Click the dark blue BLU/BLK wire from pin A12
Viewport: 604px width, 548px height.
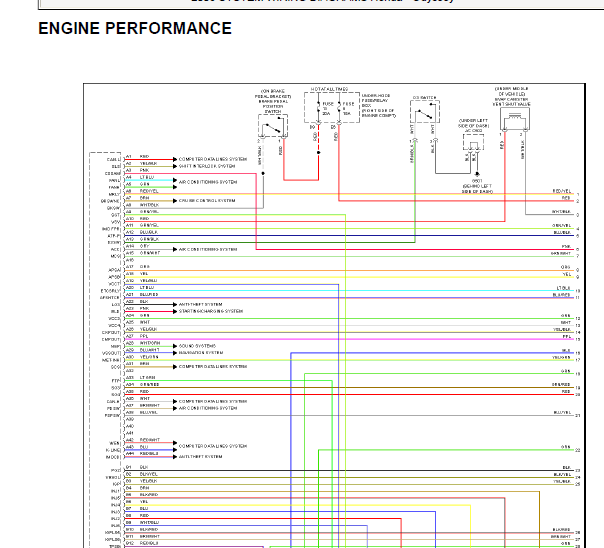coord(349,235)
